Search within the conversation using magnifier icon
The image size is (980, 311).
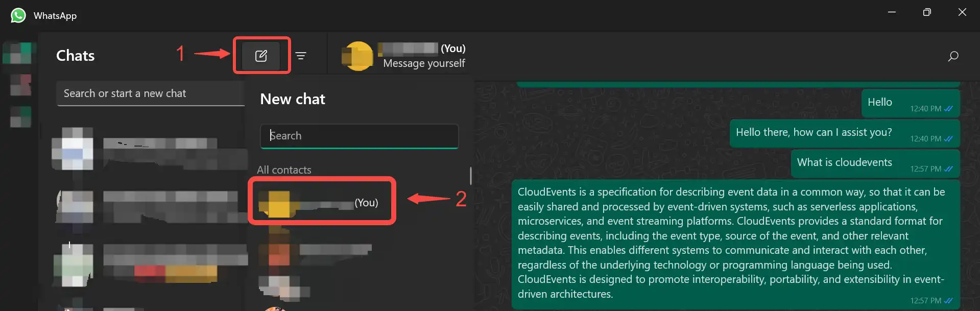click(x=953, y=56)
